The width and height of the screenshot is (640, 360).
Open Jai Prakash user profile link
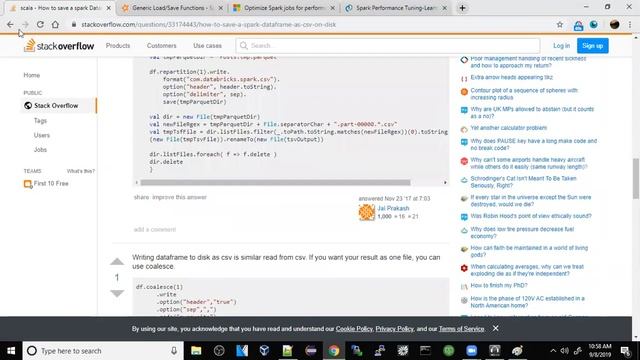[x=393, y=208]
